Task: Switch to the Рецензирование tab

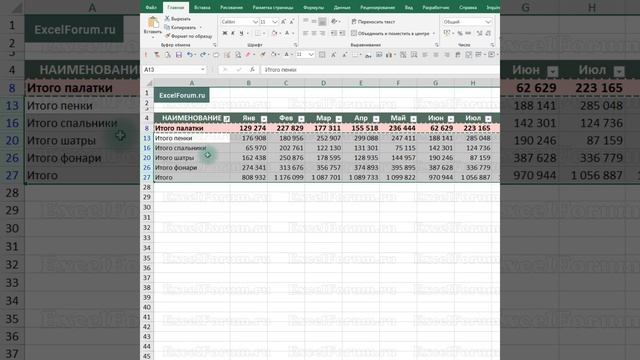Action: click(377, 7)
